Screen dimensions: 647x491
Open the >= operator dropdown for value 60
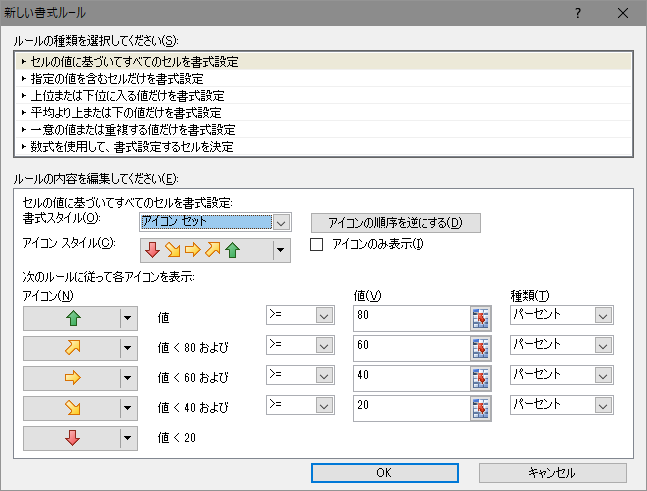coord(324,345)
